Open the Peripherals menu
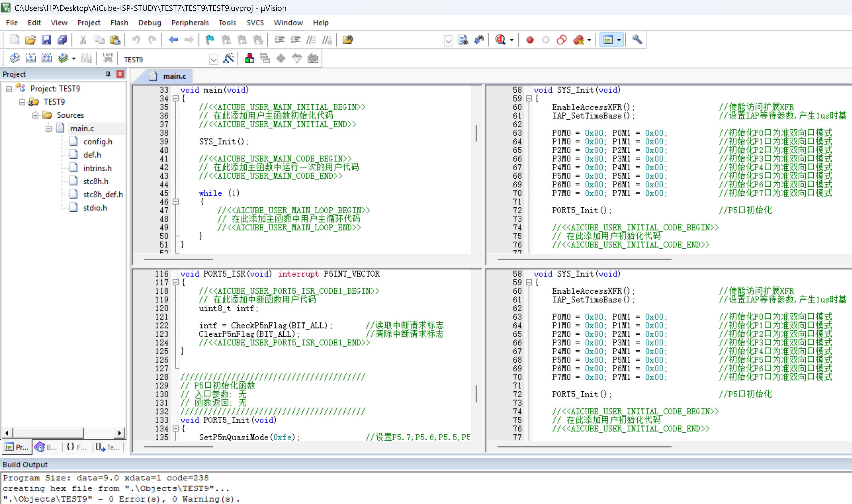This screenshot has width=852, height=504. (190, 23)
